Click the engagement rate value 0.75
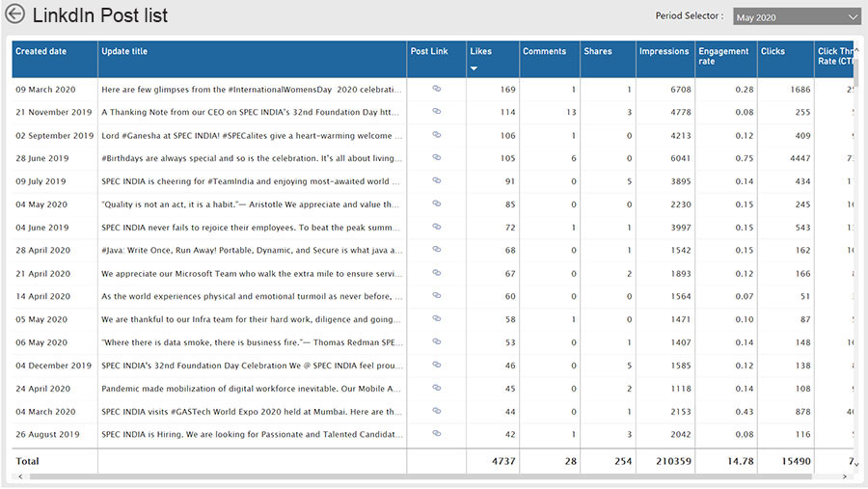The image size is (868, 489). coord(745,158)
